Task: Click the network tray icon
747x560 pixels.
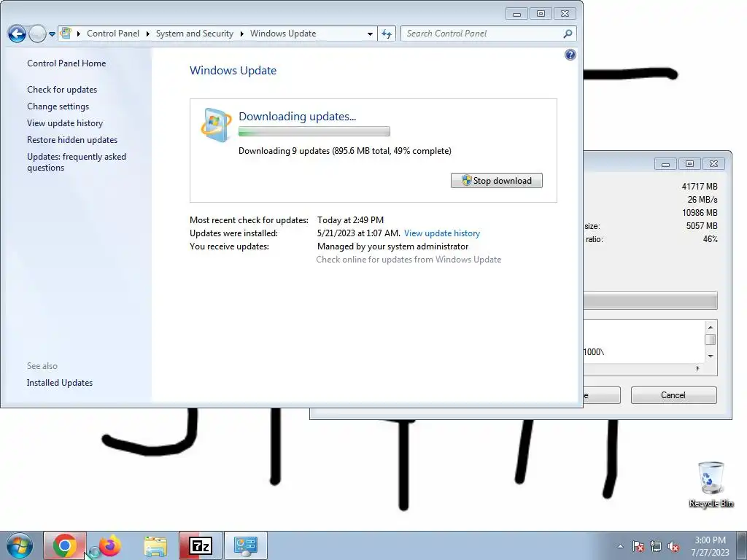Action: (x=656, y=546)
